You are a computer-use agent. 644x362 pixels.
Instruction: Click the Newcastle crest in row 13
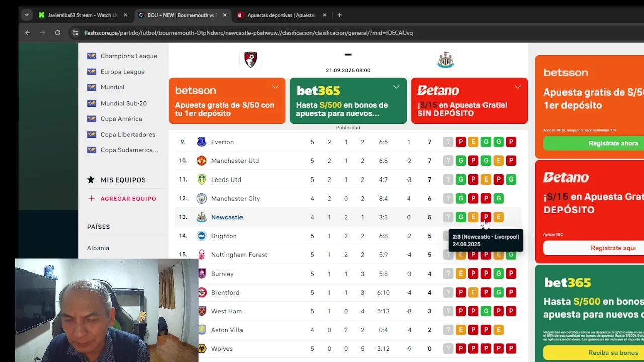tap(202, 217)
